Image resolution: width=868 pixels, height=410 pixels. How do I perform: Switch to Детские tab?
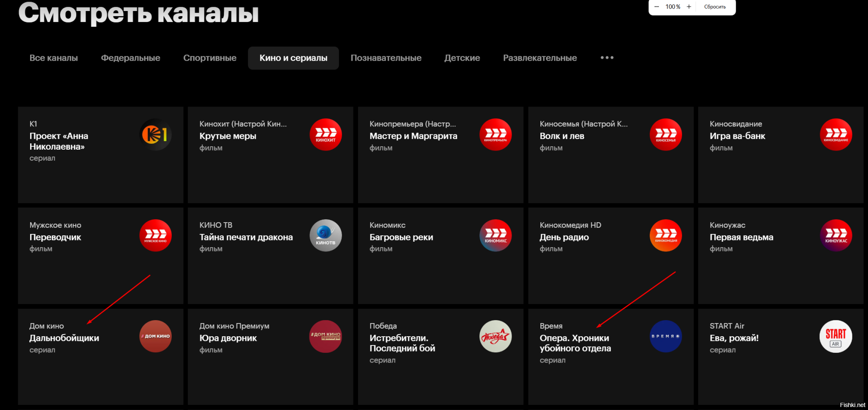point(462,58)
